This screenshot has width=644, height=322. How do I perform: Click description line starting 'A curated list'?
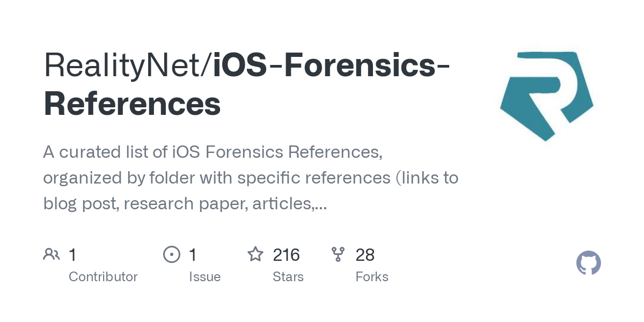[x=213, y=152]
